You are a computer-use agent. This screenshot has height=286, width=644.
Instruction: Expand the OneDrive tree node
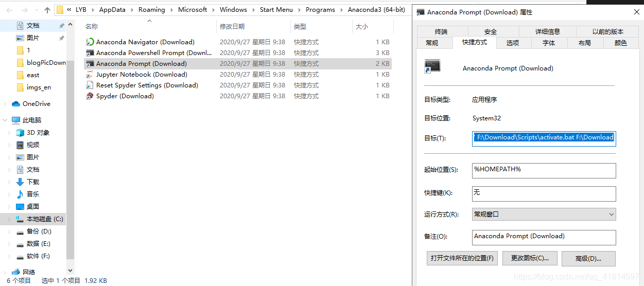click(5, 104)
